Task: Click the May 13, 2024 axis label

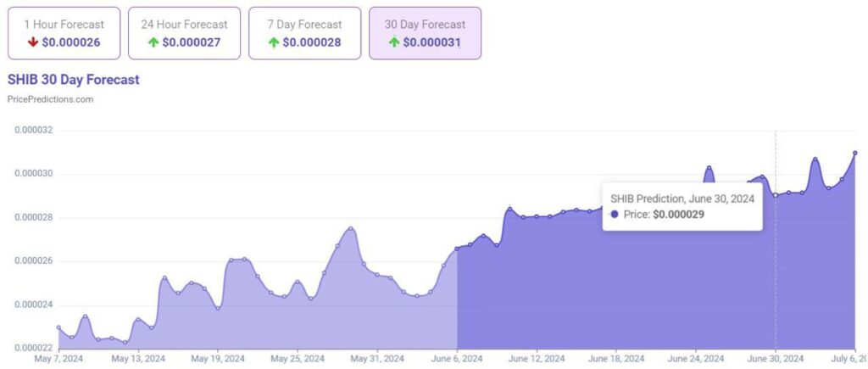Action: click(x=138, y=359)
